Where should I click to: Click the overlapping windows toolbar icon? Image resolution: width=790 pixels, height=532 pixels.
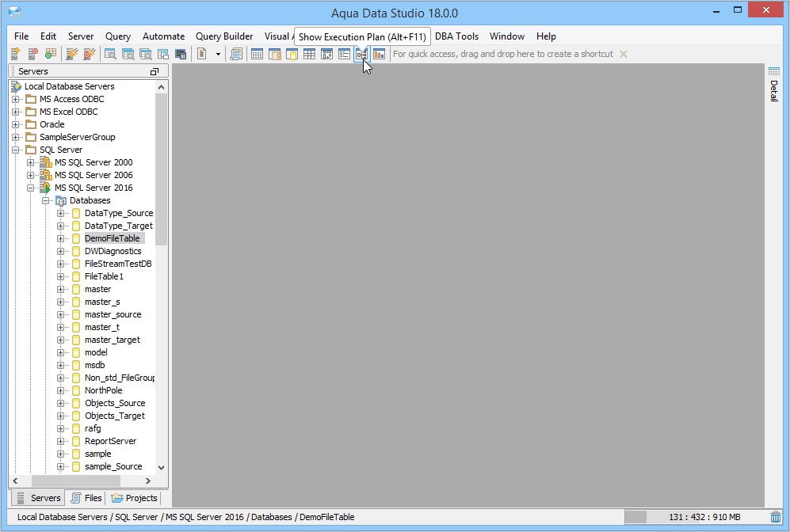162,54
